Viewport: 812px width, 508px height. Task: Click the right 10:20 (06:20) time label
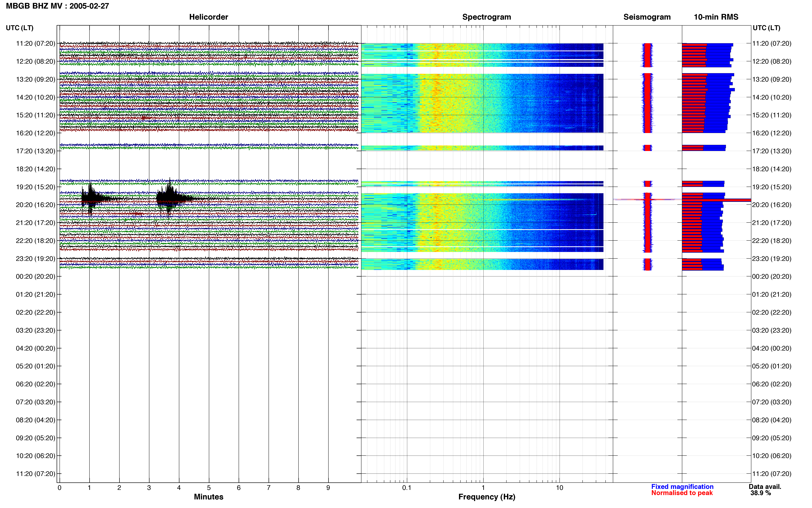(772, 456)
